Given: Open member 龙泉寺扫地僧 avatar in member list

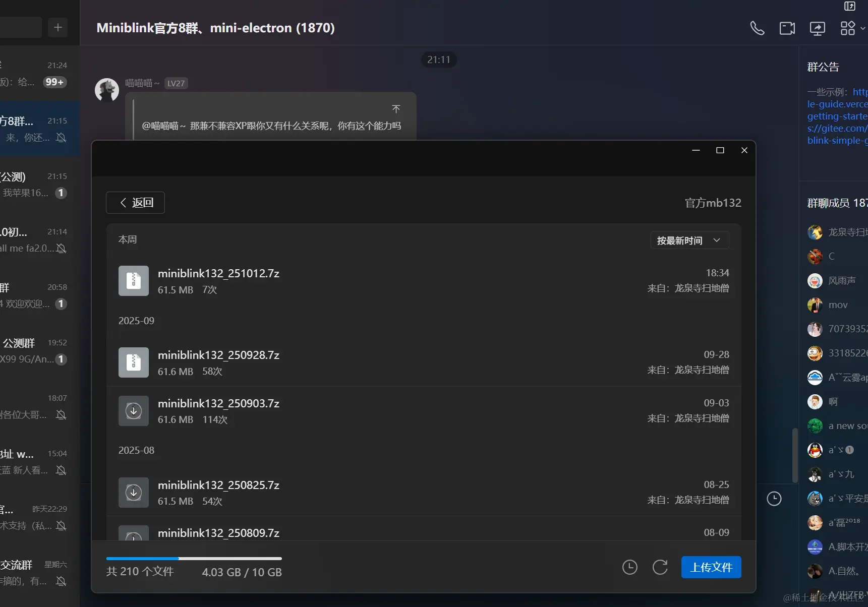Looking at the screenshot, I should click(x=815, y=232).
